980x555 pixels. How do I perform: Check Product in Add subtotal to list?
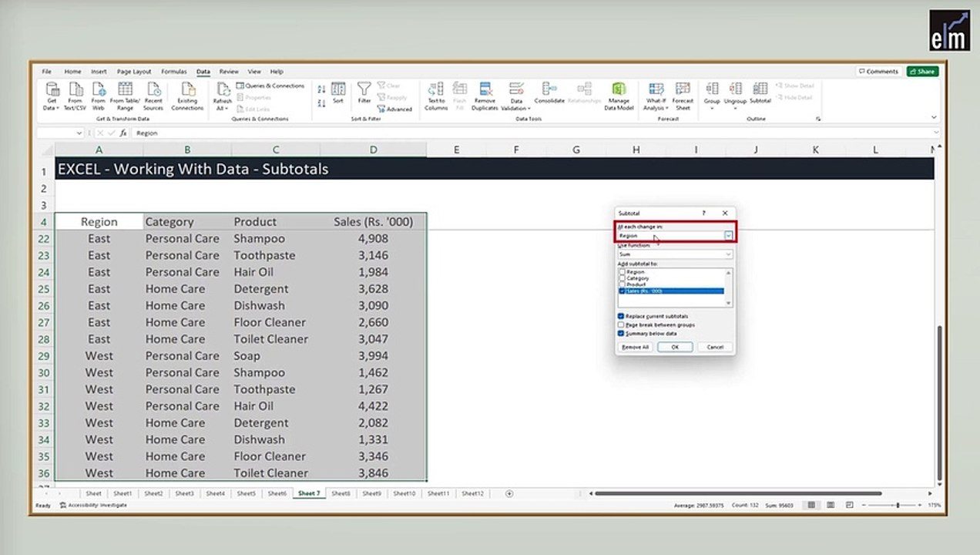click(x=622, y=284)
